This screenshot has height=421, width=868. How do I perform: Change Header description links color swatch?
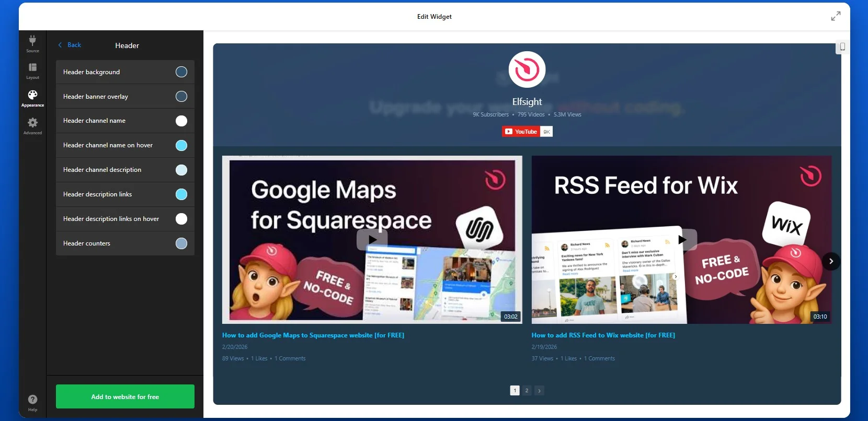tap(181, 194)
